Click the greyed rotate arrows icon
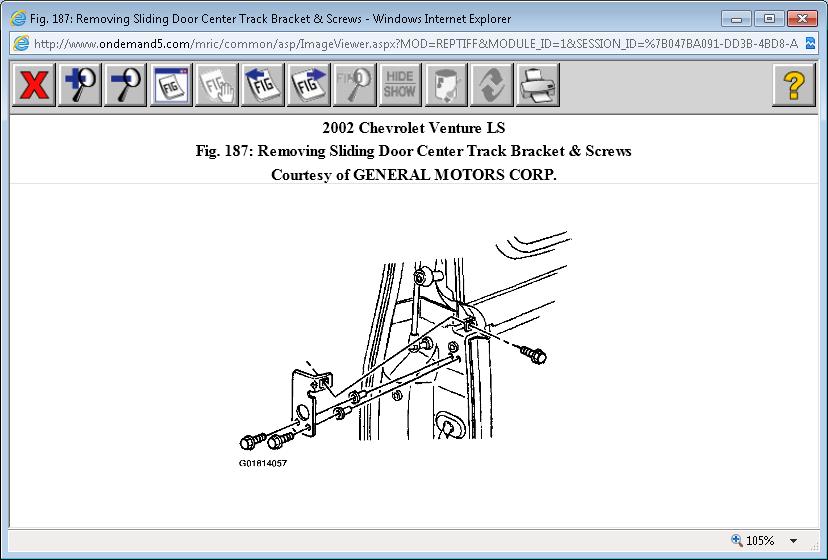Image resolution: width=828 pixels, height=560 pixels. 491,85
